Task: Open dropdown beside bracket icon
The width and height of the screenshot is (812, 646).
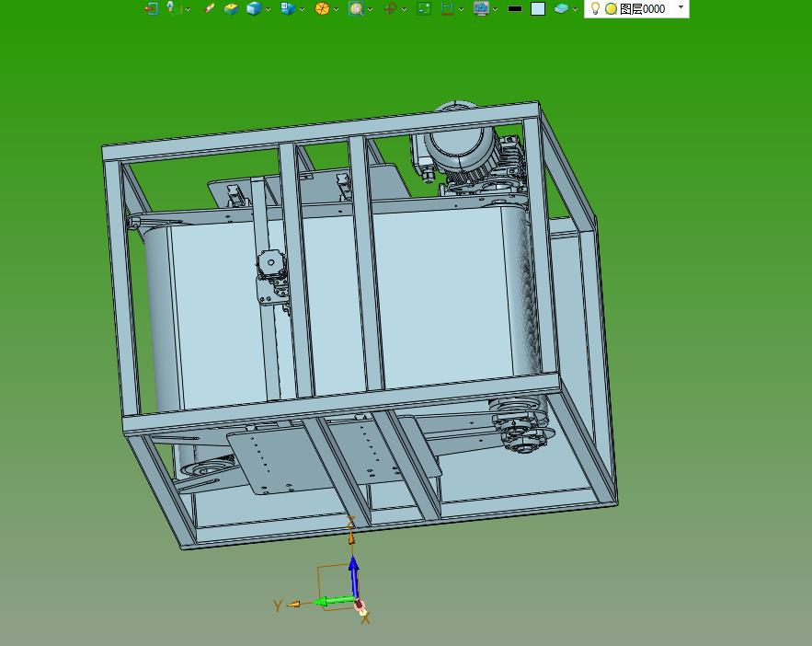Action: pyautogui.click(x=461, y=9)
